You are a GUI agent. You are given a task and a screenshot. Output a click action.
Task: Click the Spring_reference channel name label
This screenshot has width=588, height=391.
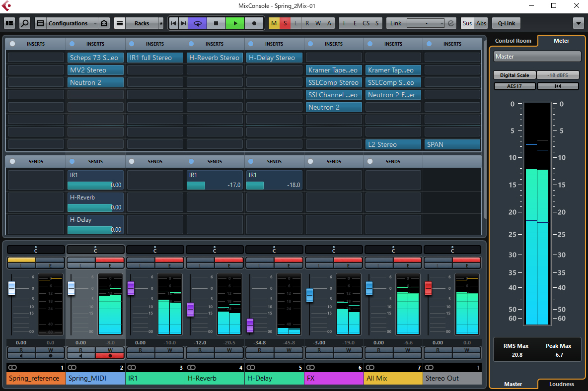(x=36, y=378)
